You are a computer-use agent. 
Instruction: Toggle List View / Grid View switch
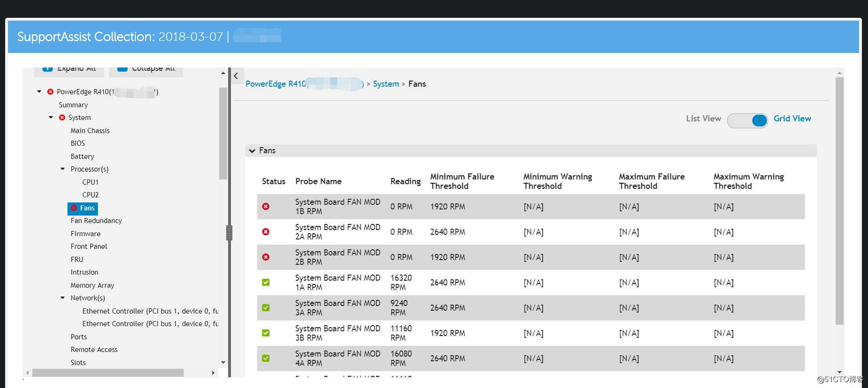(747, 120)
